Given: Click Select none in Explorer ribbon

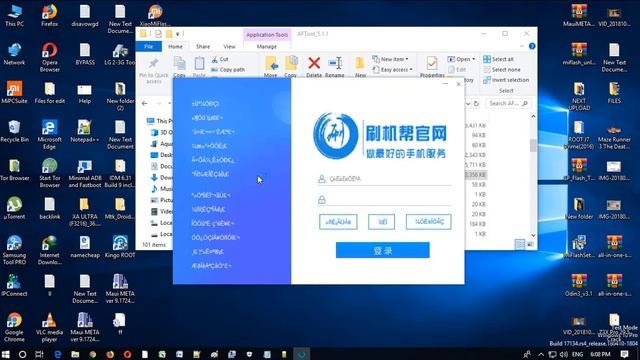Looking at the screenshot, I should (502, 70).
